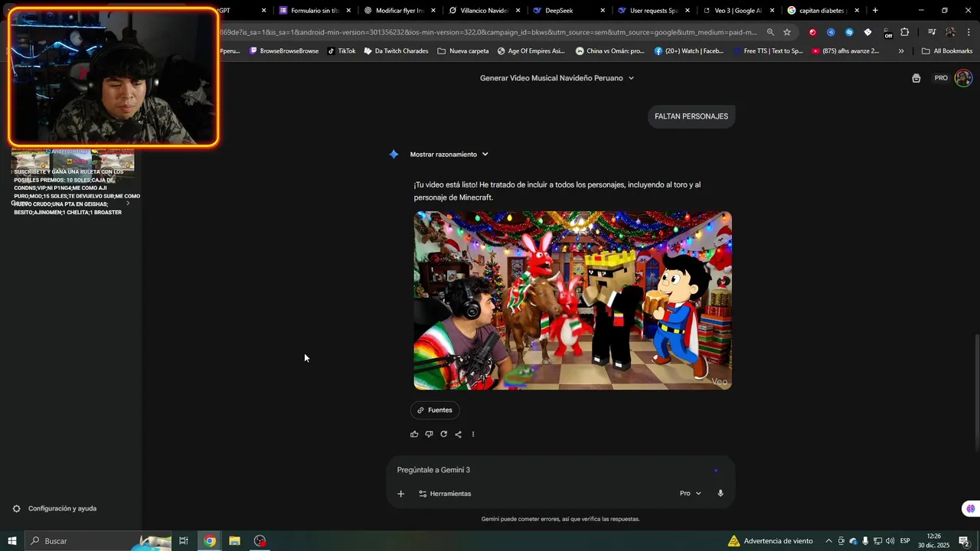
Task: Click the Chrome icon in the taskbar
Action: 210,541
